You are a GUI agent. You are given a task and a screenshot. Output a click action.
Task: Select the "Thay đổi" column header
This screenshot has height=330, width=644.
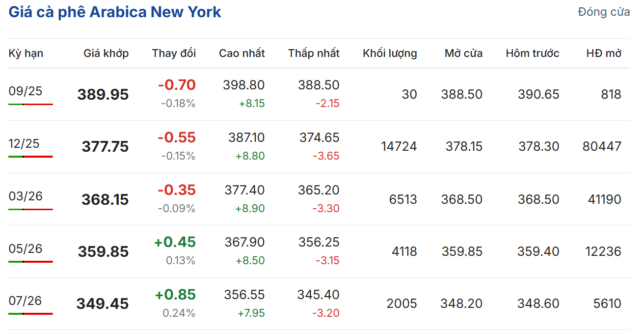(x=174, y=53)
